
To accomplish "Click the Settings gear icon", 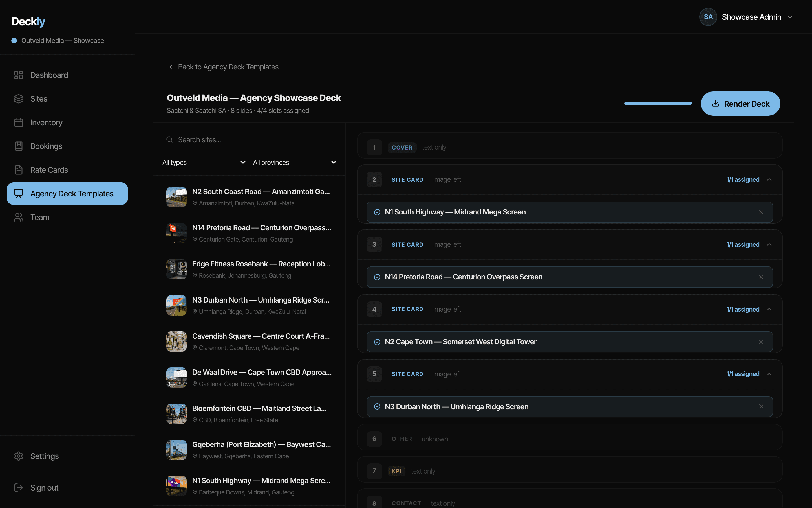I will 18,456.
